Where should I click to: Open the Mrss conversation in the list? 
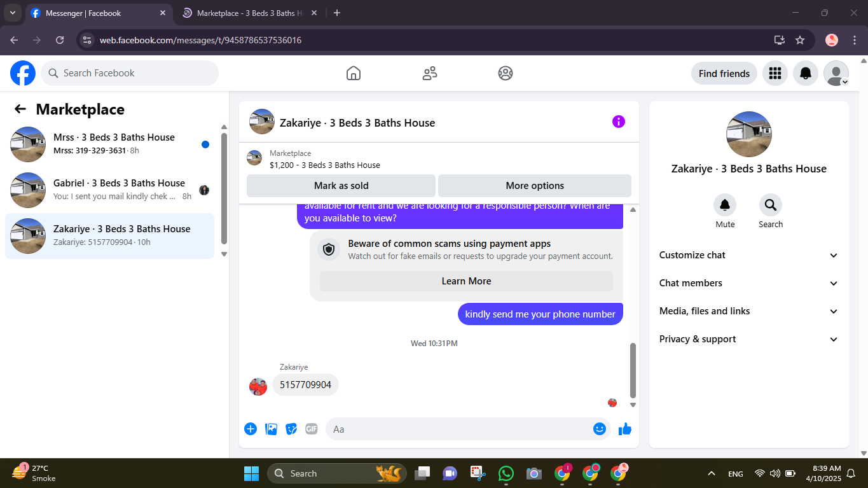[x=109, y=144]
